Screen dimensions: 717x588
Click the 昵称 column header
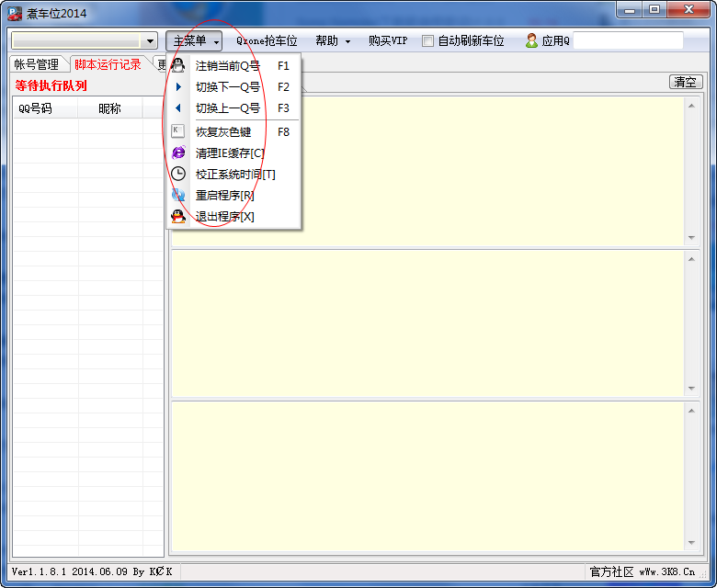(109, 108)
